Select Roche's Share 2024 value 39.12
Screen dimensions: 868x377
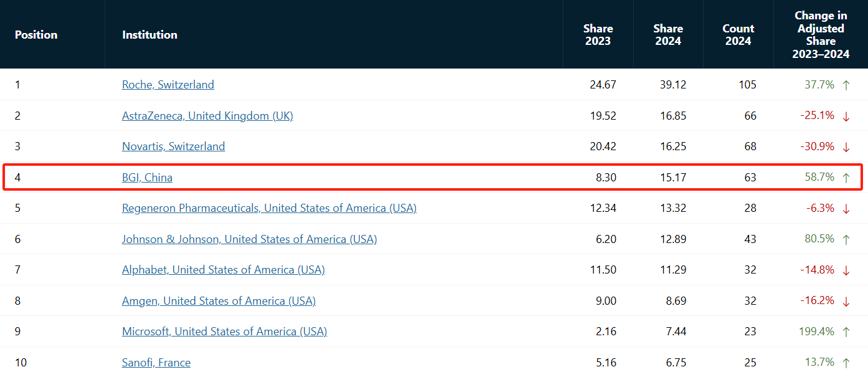click(673, 85)
